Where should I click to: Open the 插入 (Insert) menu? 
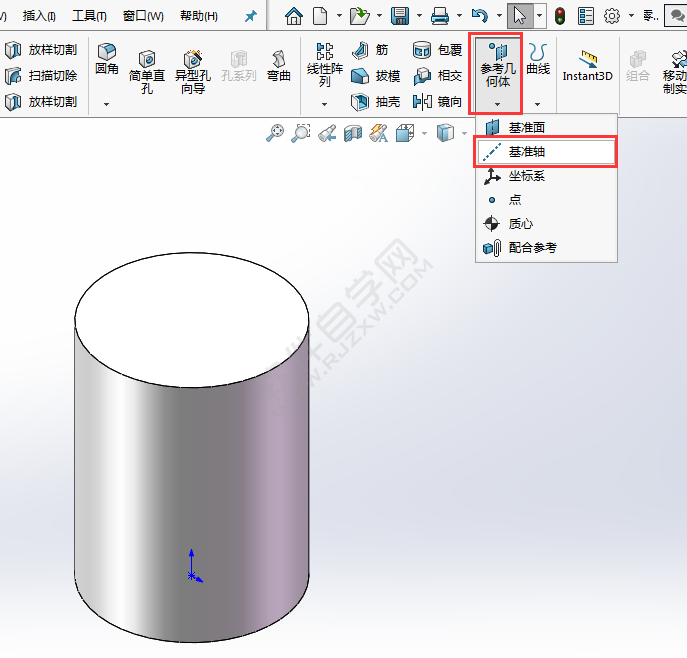click(x=39, y=16)
